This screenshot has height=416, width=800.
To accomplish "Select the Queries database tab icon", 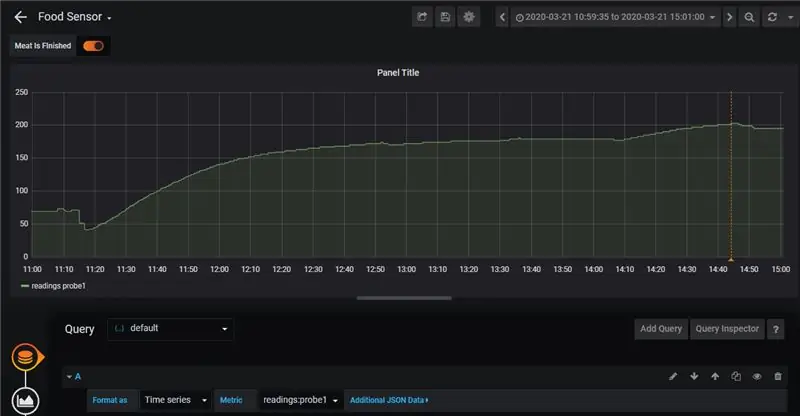I will click(x=26, y=357).
